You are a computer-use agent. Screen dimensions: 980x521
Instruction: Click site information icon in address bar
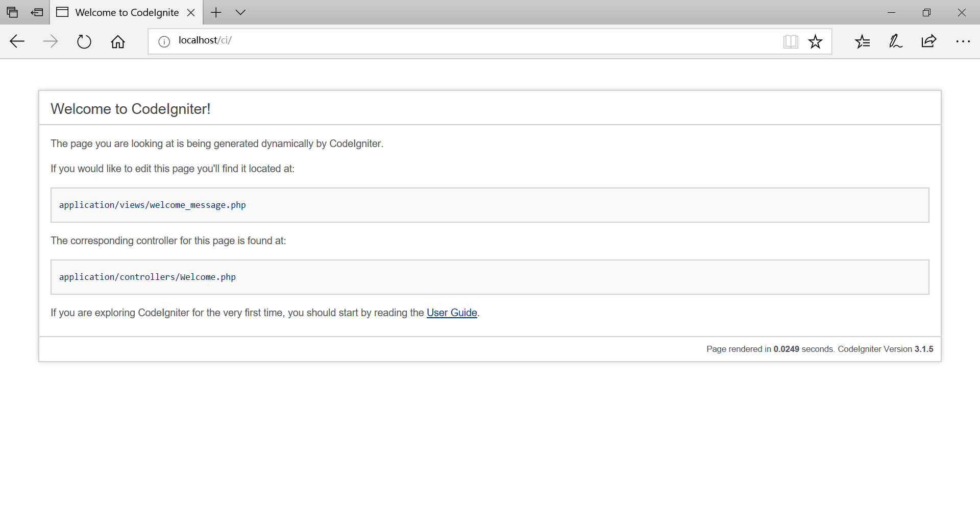point(164,42)
